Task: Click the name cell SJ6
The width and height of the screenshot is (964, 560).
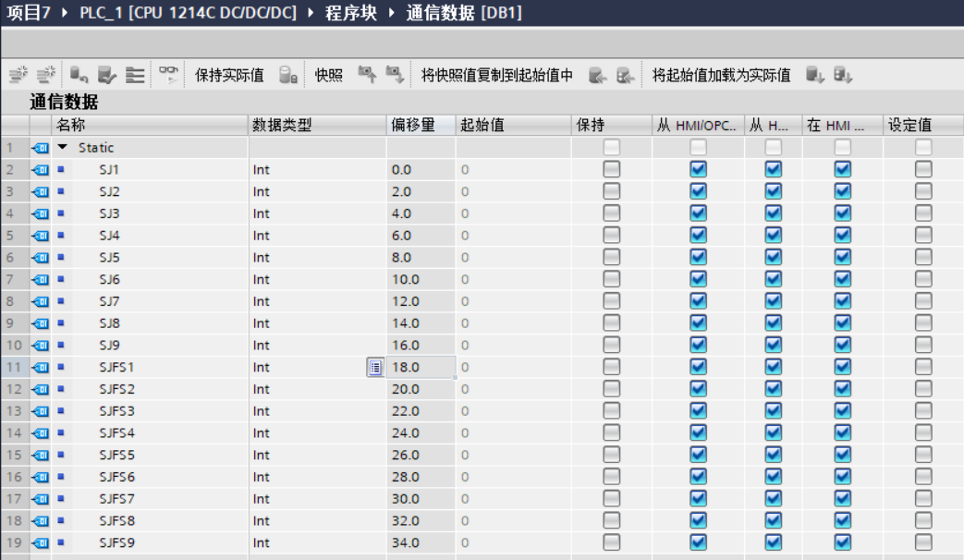Action: tap(150, 280)
